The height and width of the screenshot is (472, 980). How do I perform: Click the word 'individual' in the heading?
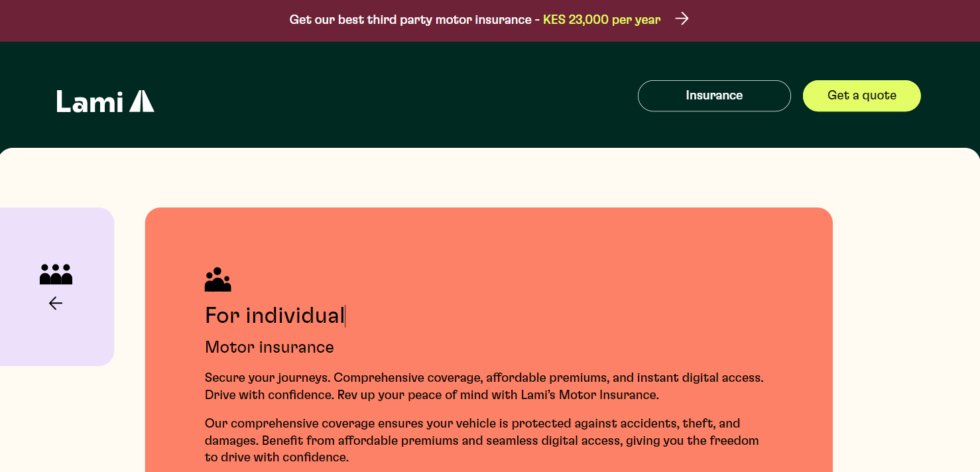pos(295,316)
